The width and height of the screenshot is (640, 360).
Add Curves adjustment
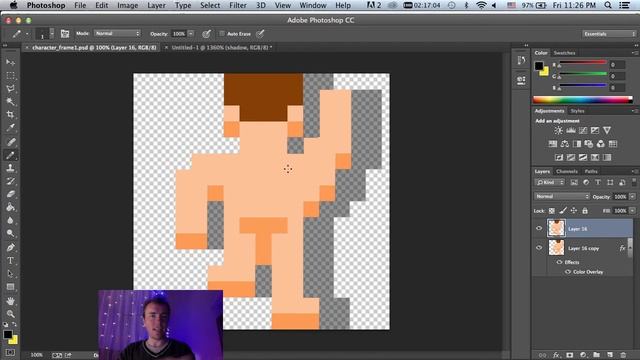[583, 131]
